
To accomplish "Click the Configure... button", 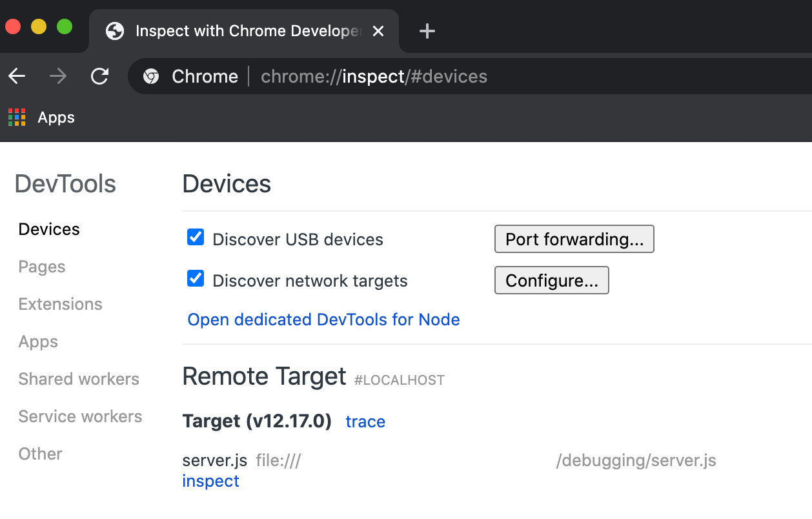I will click(552, 280).
